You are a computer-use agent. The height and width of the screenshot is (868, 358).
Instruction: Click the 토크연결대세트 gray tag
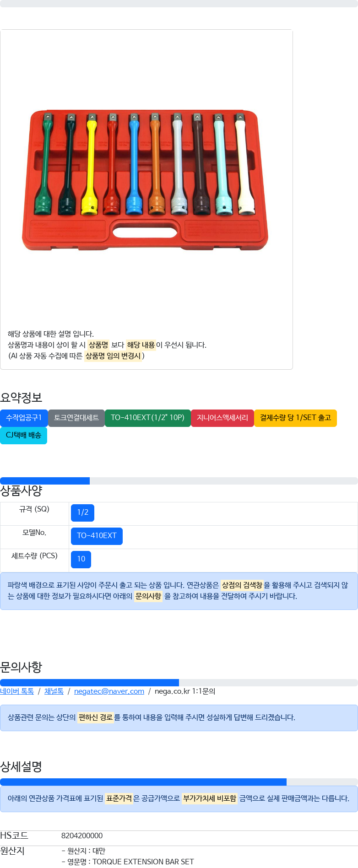click(76, 418)
